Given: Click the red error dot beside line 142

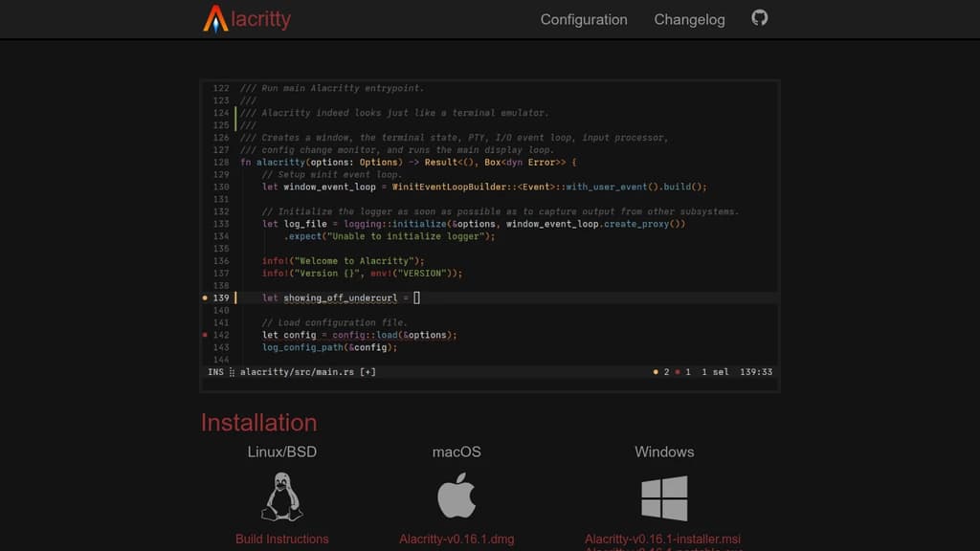Looking at the screenshot, I should 203,335.
